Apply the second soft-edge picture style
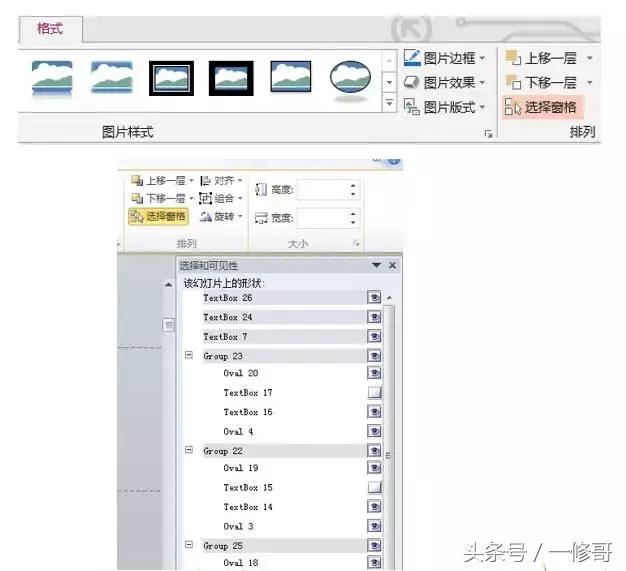 pos(112,77)
